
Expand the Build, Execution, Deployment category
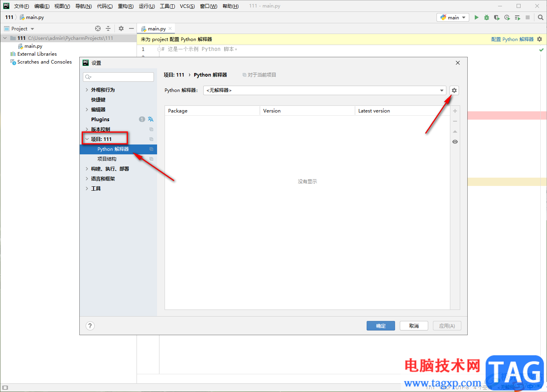[x=87, y=169]
